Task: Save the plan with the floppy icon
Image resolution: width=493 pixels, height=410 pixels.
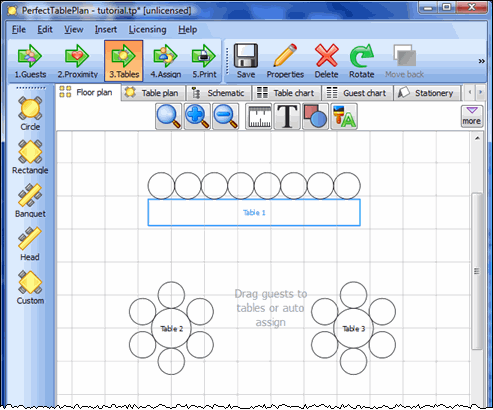Action: 246,62
